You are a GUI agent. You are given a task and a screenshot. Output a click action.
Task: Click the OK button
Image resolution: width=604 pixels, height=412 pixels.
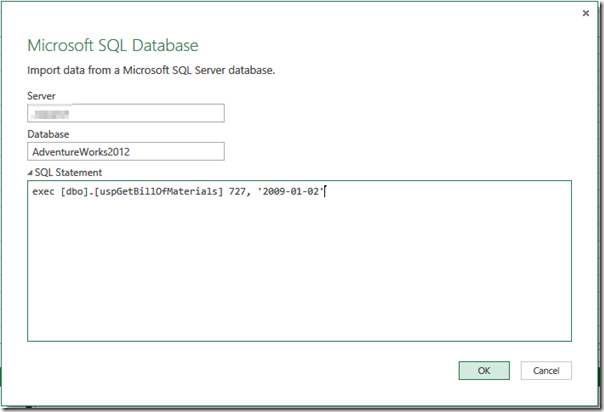pyautogui.click(x=484, y=370)
